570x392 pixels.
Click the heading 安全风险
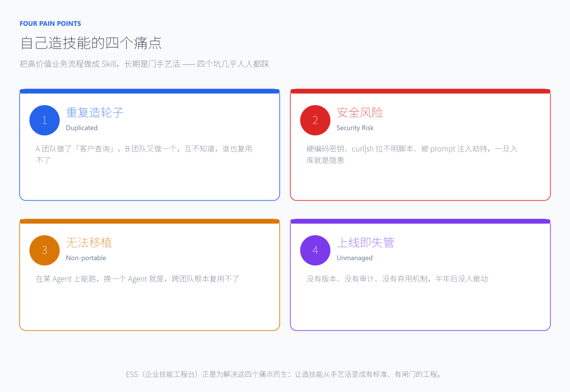[x=360, y=112]
